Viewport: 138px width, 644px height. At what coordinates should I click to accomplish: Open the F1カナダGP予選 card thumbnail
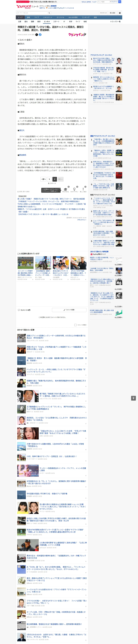click(78, 263)
